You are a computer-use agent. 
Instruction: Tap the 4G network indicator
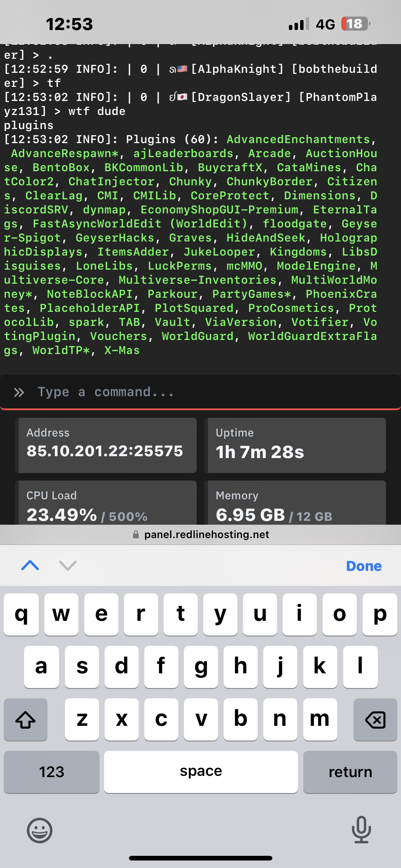pos(324,23)
